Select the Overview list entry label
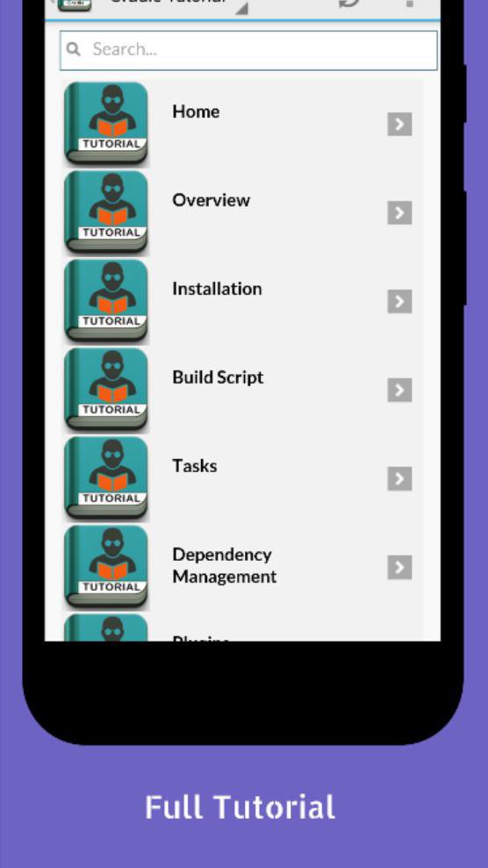 point(211,200)
